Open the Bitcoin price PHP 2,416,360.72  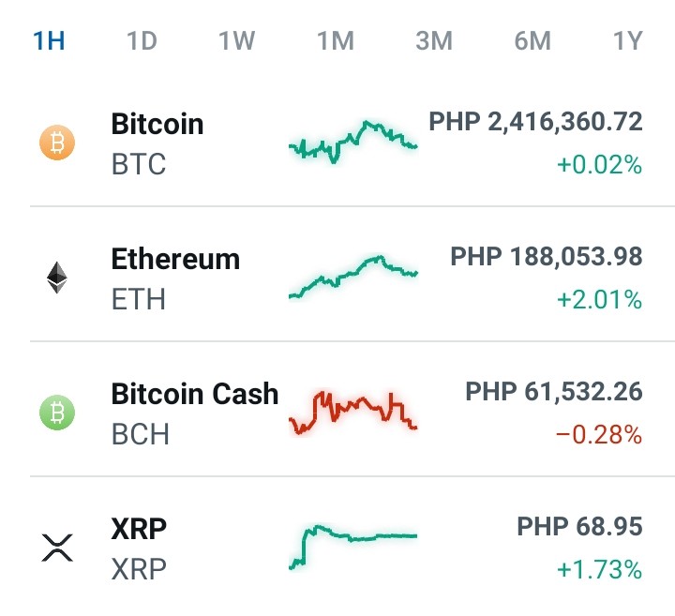point(535,122)
